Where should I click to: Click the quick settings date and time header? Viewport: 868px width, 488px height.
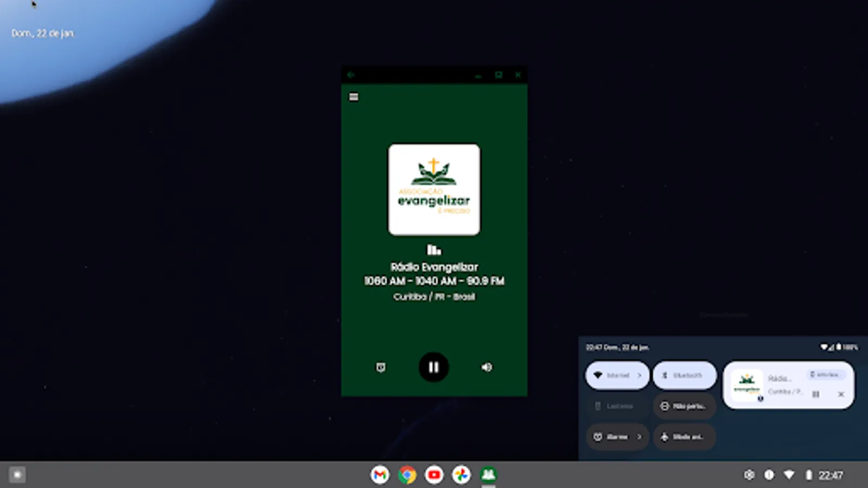click(x=617, y=348)
